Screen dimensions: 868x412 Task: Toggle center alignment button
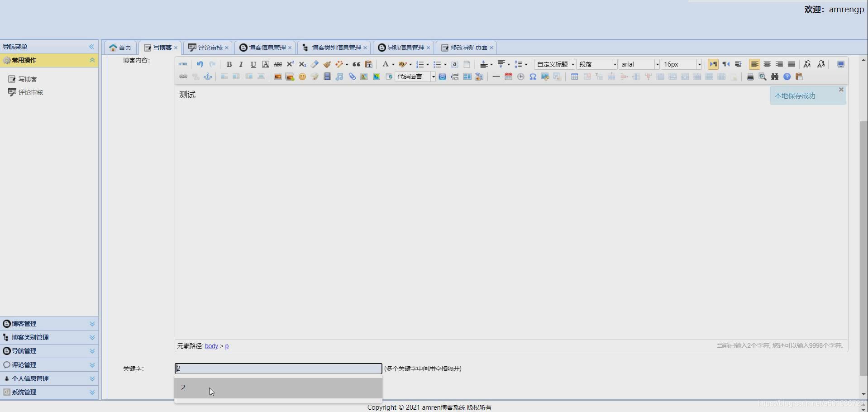(x=767, y=64)
